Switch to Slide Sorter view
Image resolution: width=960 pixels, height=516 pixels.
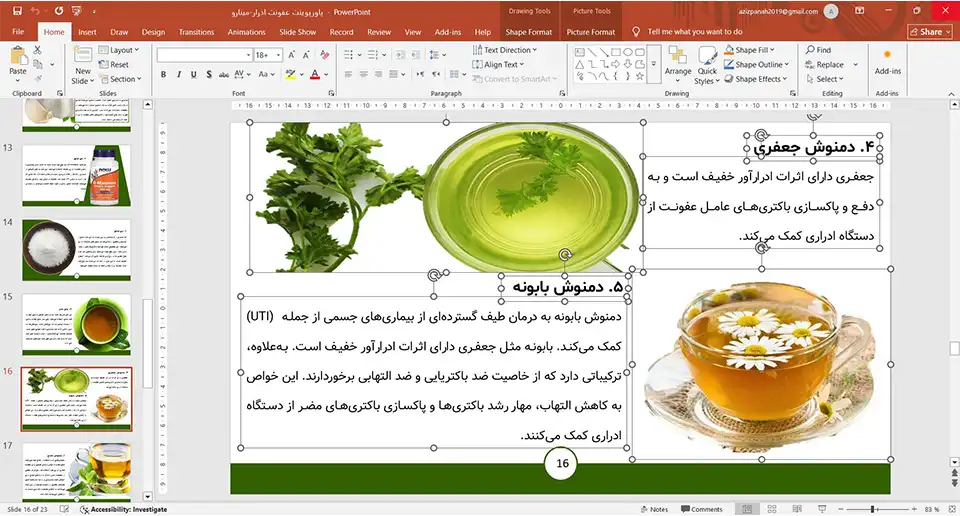click(x=772, y=509)
